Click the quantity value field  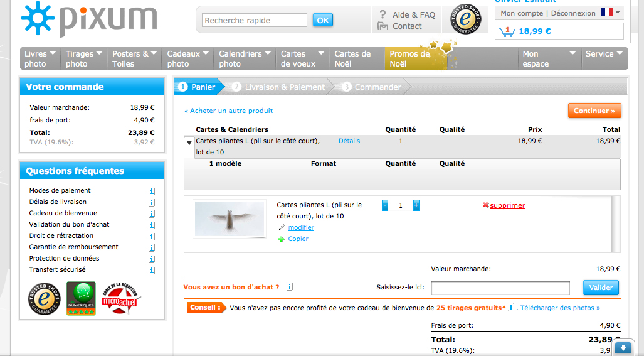401,205
